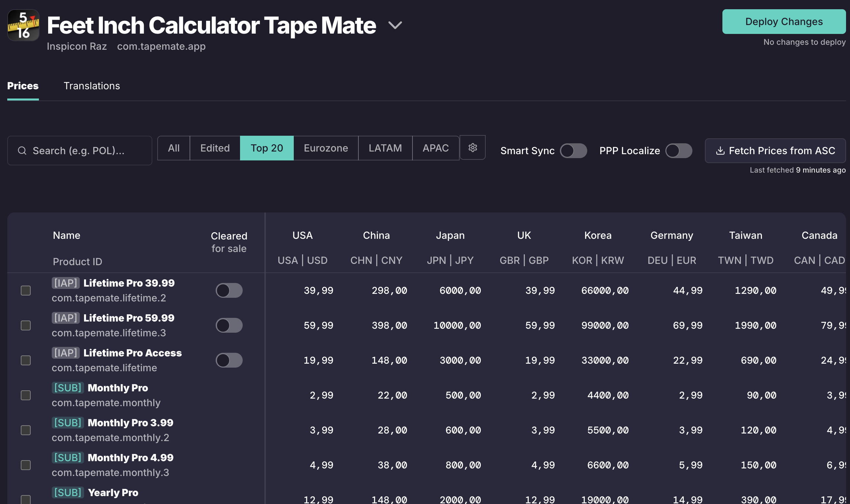Click the China price 22,00 cell

point(392,395)
